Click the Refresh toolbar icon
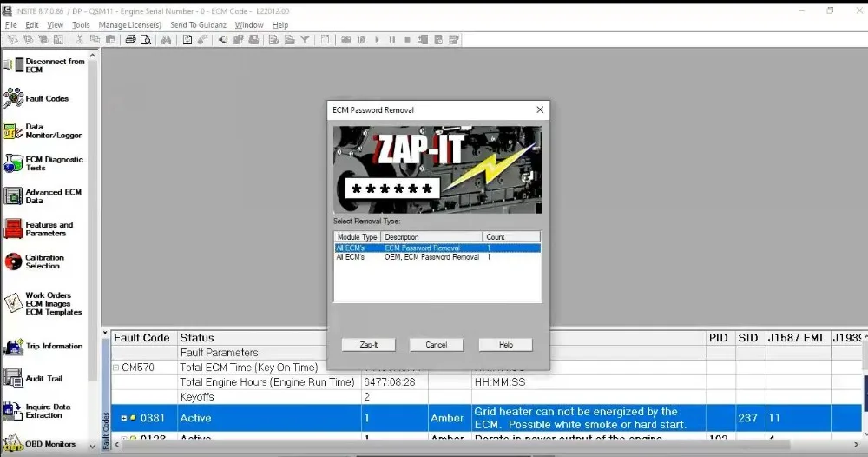 pos(187,40)
